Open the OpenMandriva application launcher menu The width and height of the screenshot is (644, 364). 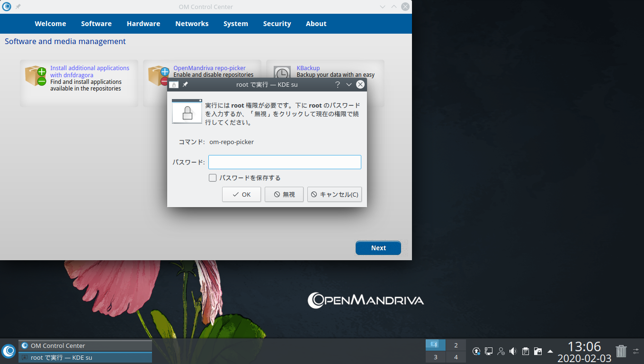[x=9, y=351]
